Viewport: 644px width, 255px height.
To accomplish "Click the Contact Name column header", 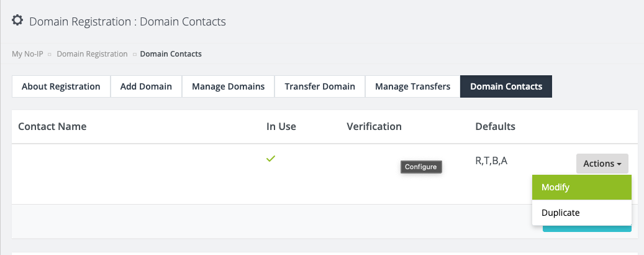I will point(52,126).
